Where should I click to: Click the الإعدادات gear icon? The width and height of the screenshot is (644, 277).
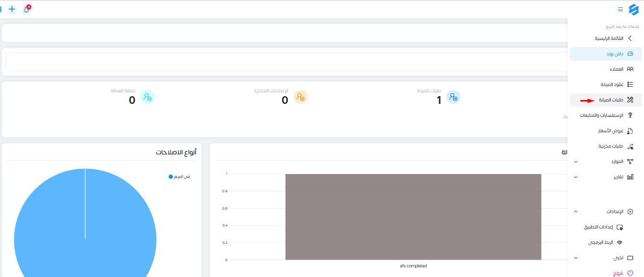tap(630, 212)
